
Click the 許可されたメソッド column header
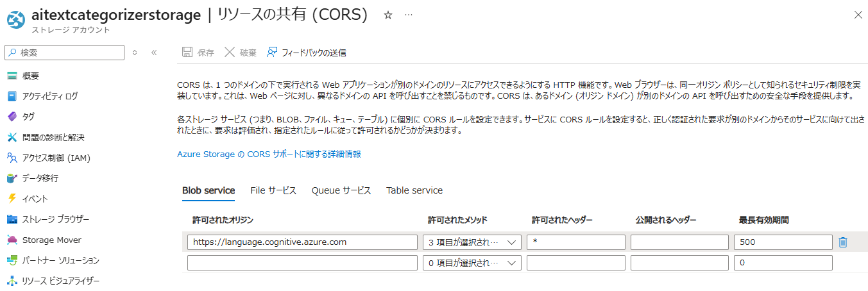(x=458, y=220)
